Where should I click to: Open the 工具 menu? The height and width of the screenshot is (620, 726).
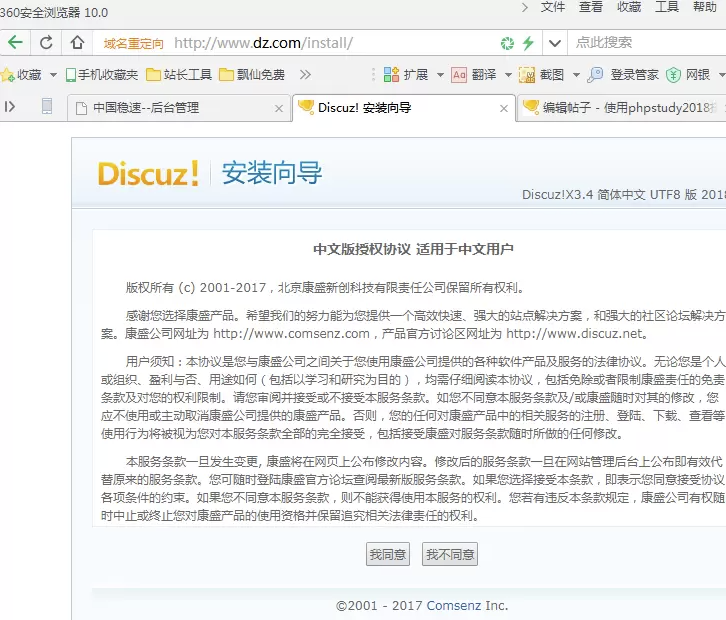coord(667,7)
